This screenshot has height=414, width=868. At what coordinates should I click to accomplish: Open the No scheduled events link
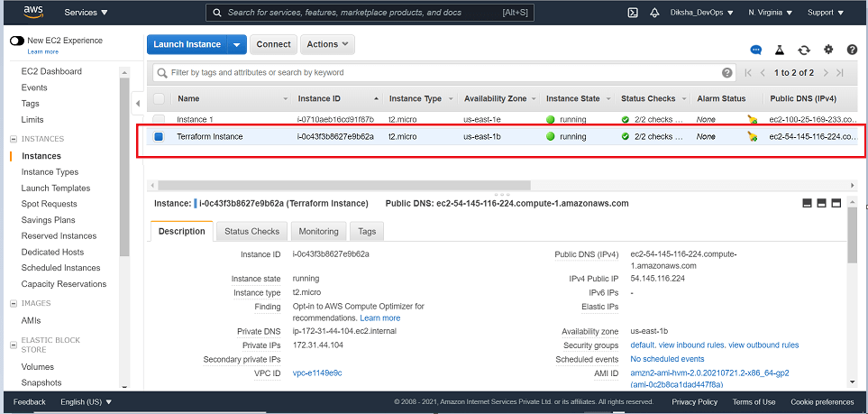pyautogui.click(x=667, y=359)
